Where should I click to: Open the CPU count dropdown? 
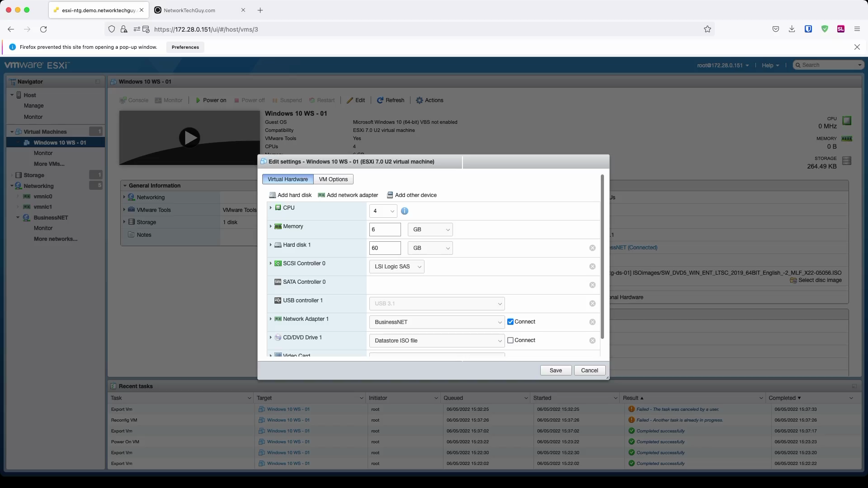click(x=383, y=211)
